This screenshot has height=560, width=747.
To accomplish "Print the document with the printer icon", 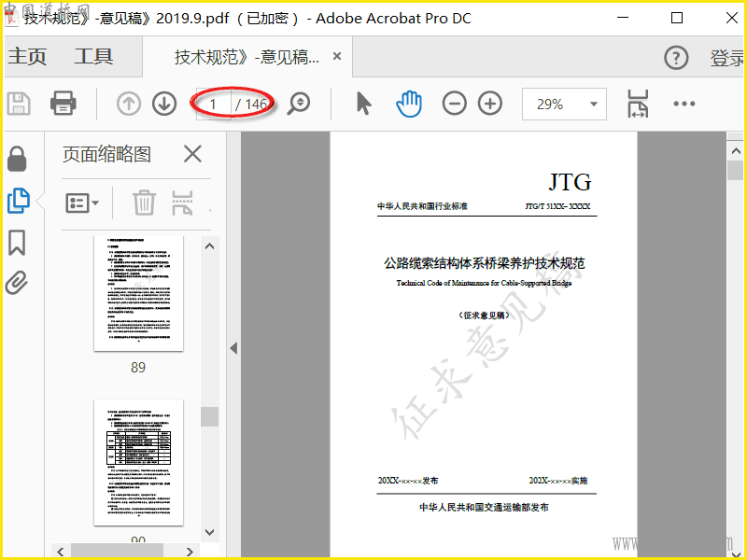I will coord(63,104).
